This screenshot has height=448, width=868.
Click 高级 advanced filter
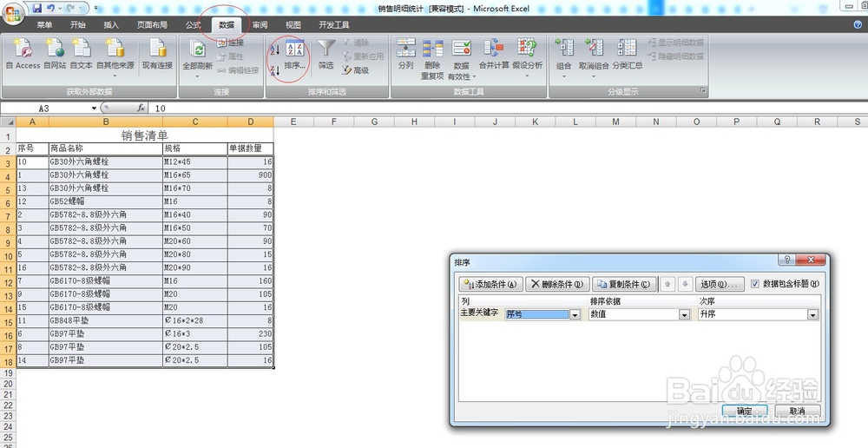(x=355, y=70)
